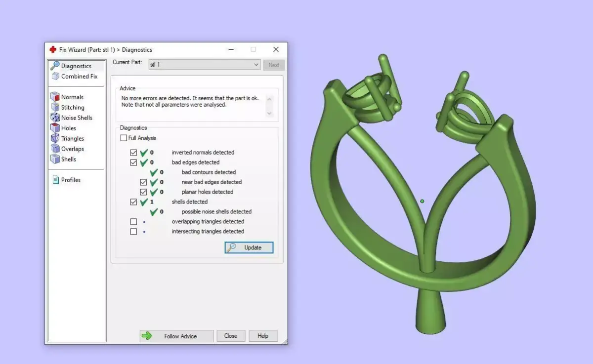Open the Current Part dropdown
593x364 pixels.
click(x=205, y=65)
